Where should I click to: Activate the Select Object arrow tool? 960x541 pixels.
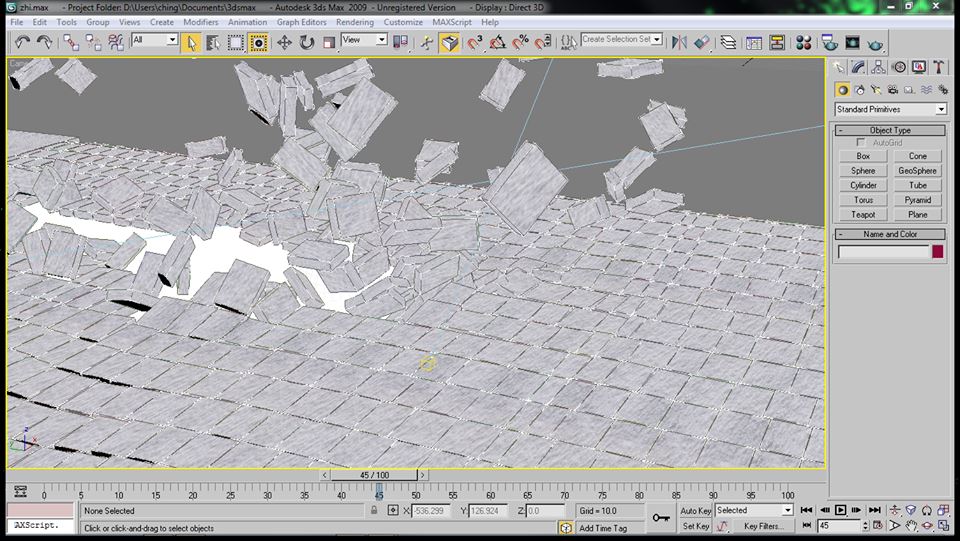[x=191, y=43]
